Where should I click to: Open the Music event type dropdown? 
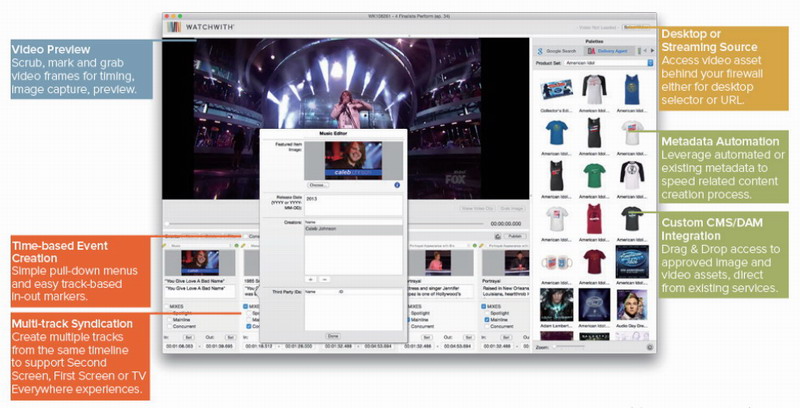tap(200, 246)
